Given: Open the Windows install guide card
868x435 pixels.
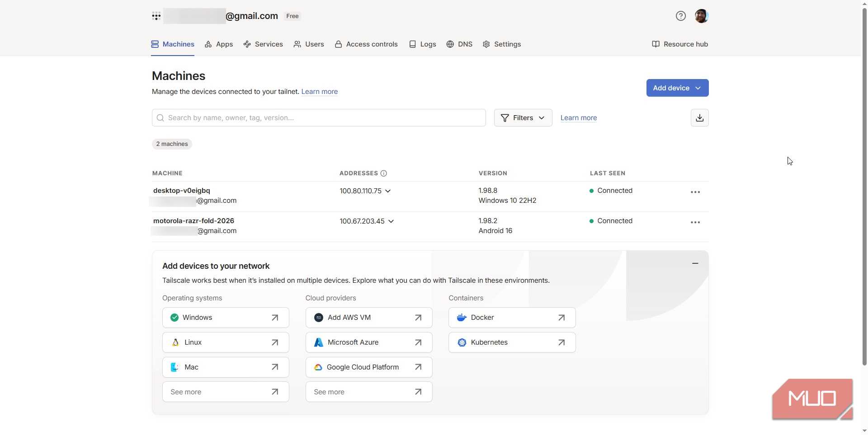Looking at the screenshot, I should [226, 318].
